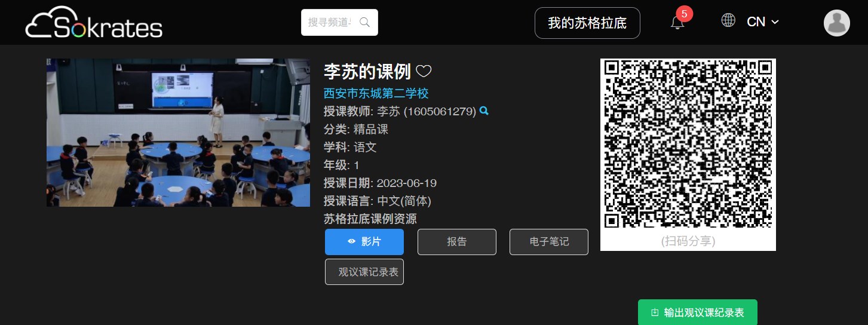Follow the 西安市东城第二学校 link
This screenshot has width=868, height=325.
coord(376,93)
